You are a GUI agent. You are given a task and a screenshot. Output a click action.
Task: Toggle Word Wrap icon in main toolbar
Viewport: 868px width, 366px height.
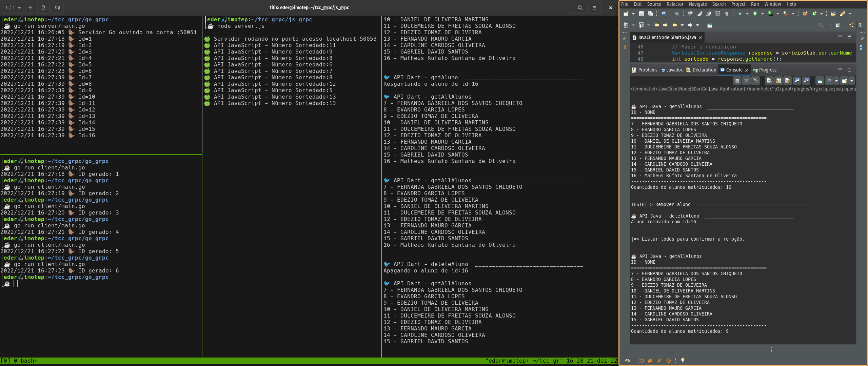(708, 14)
